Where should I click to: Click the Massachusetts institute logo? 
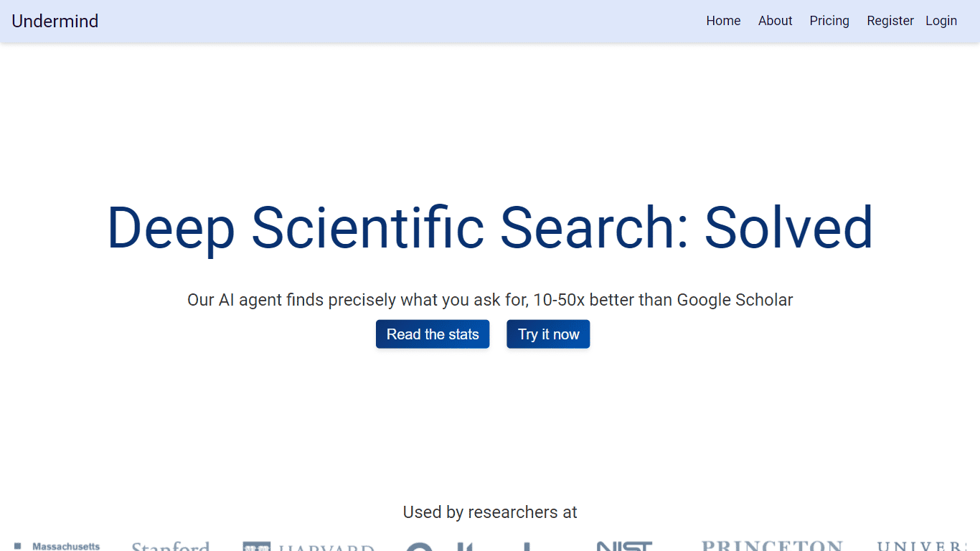57,547
